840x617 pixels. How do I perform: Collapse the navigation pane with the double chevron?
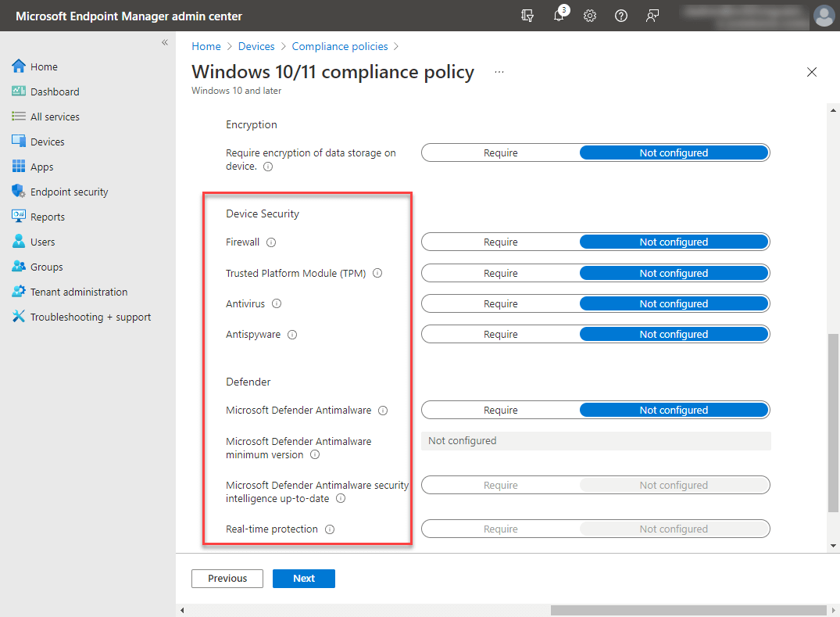pyautogui.click(x=165, y=42)
